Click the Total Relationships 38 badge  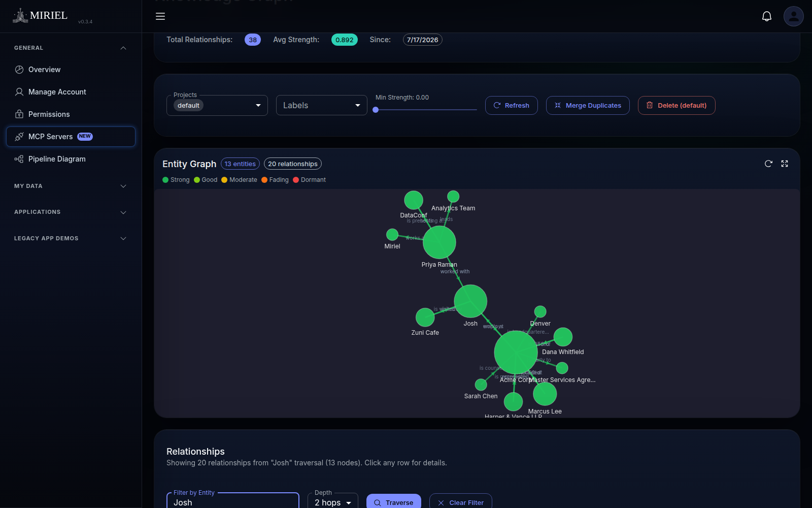pos(253,40)
